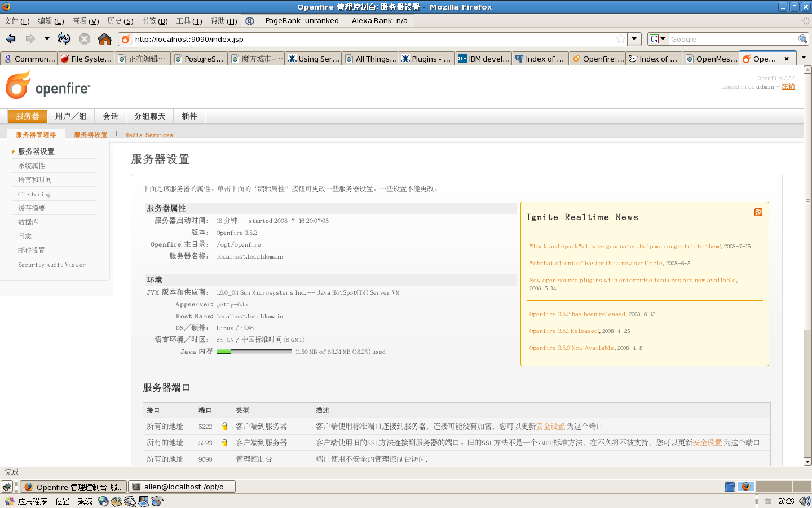Click the bookmark star in address bar

point(620,39)
